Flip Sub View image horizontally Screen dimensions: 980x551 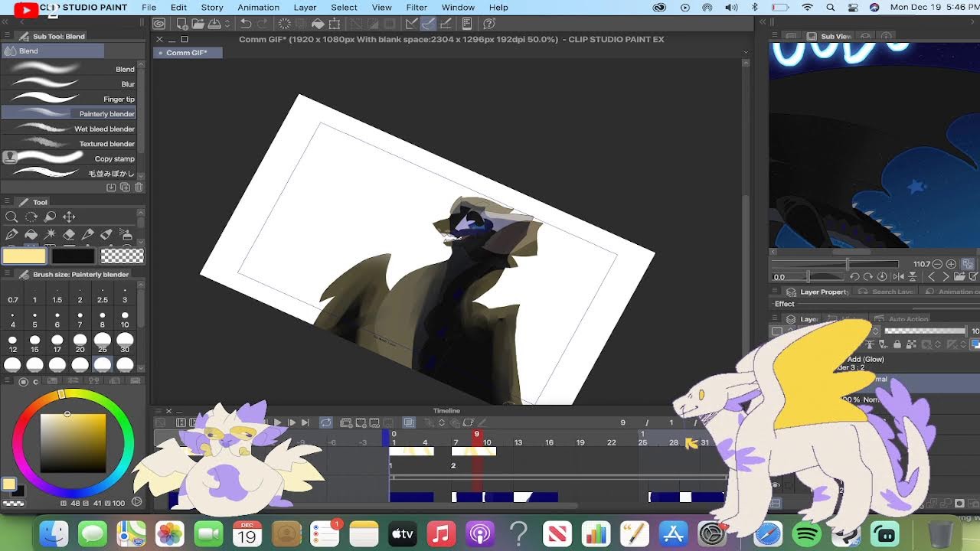pyautogui.click(x=899, y=277)
